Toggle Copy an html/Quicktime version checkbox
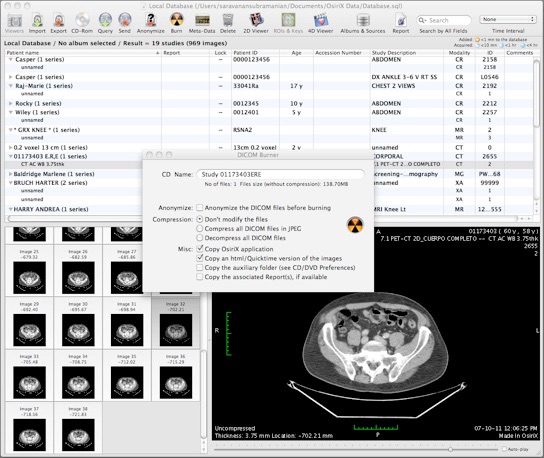The height and width of the screenshot is (458, 544). (199, 258)
